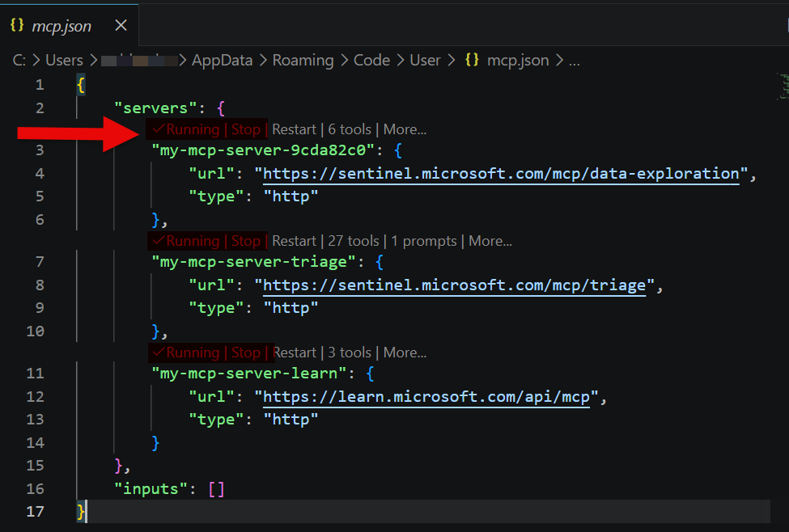Viewport: 789px width, 532px height.
Task: Click Running checkmark above my-mcp-server-triage
Action: pyautogui.click(x=159, y=241)
